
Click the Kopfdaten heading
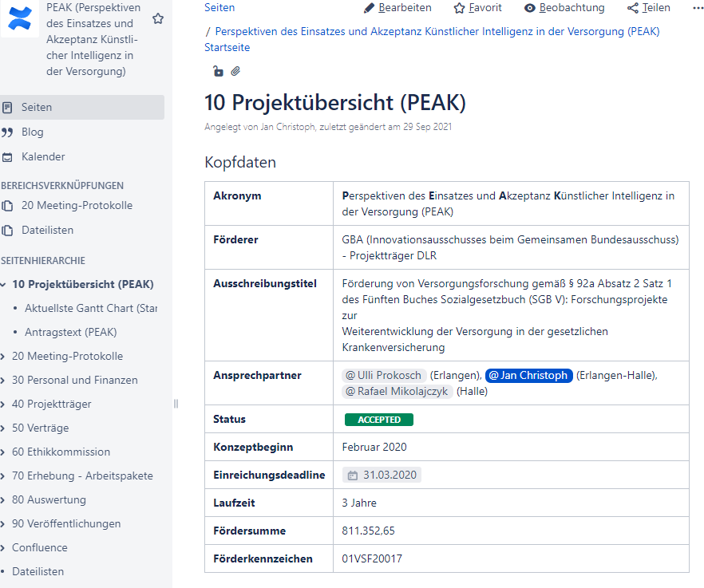(x=240, y=162)
